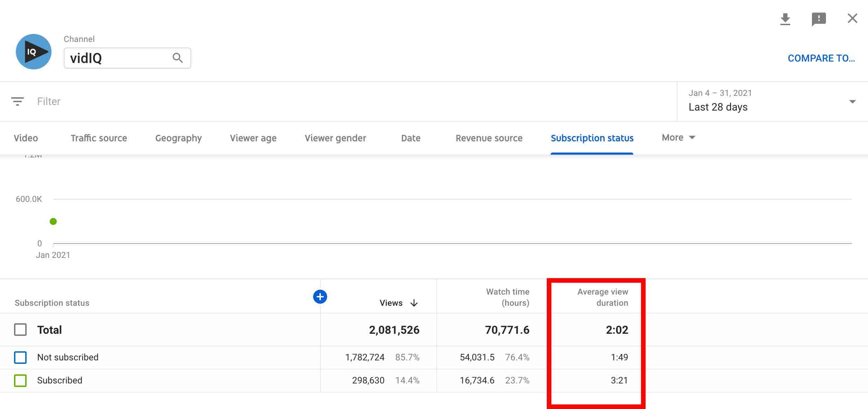
Task: Click the channel search magnifier icon
Action: (x=178, y=58)
